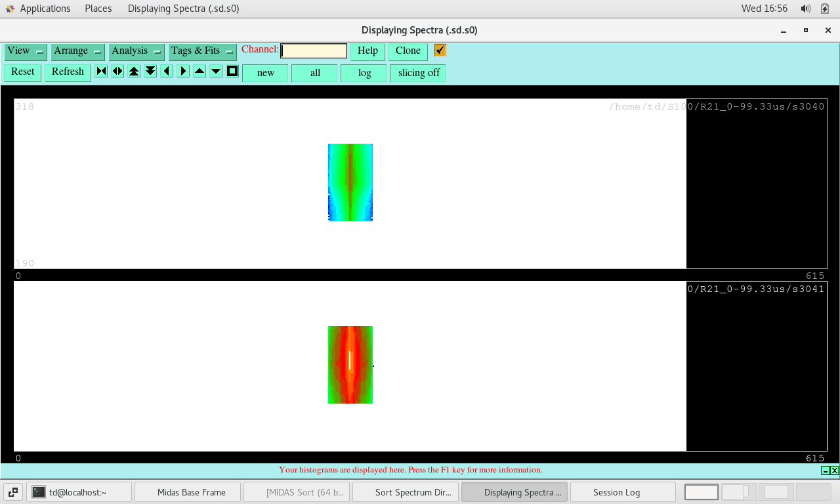
Task: Click the all button
Action: (x=315, y=73)
